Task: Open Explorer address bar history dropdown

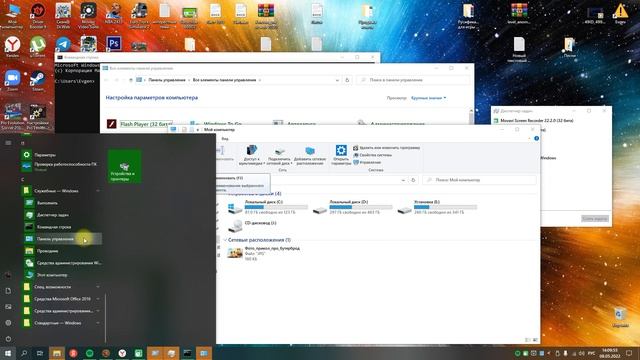Action: tap(403, 180)
